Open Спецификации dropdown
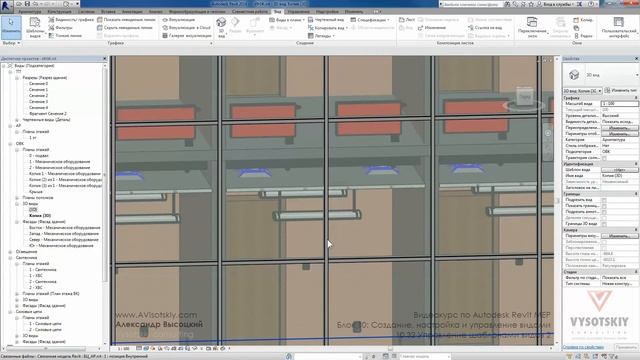The width and height of the screenshot is (640, 360). click(x=370, y=20)
